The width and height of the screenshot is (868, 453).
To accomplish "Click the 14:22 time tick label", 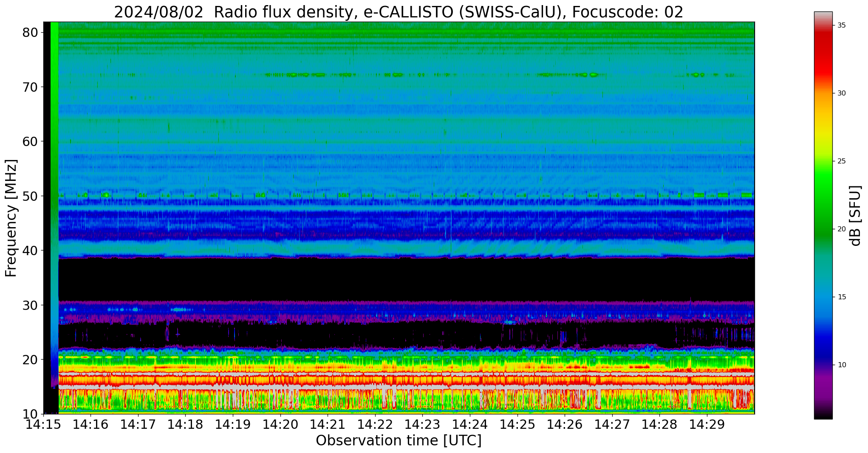I will tap(375, 424).
